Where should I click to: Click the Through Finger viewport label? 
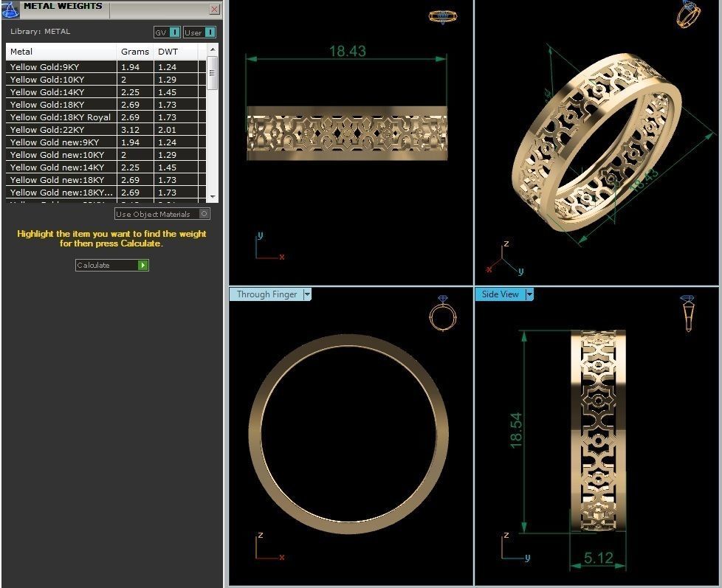pos(267,294)
